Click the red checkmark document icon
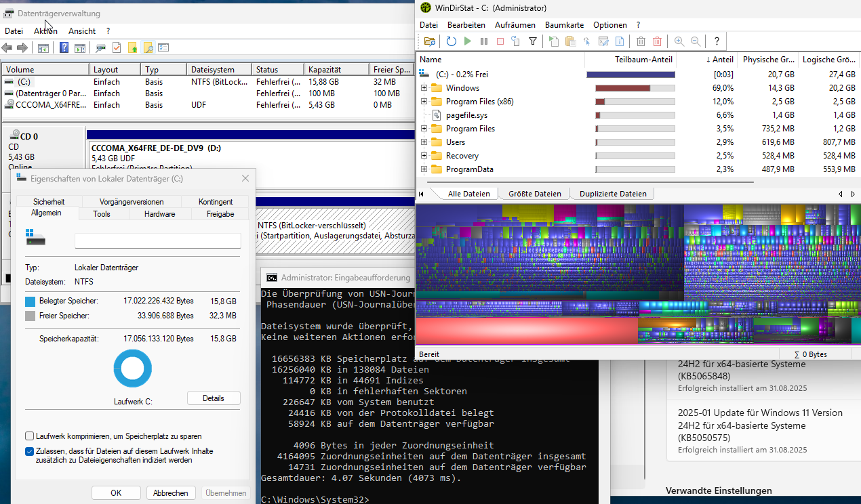The image size is (861, 504). pos(117,48)
